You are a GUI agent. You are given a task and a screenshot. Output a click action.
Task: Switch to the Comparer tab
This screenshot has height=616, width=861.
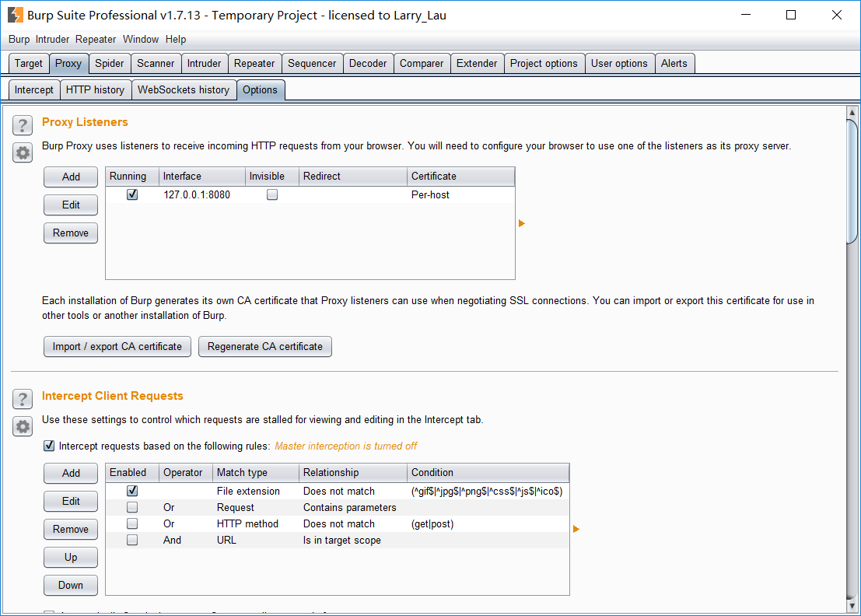pos(421,64)
